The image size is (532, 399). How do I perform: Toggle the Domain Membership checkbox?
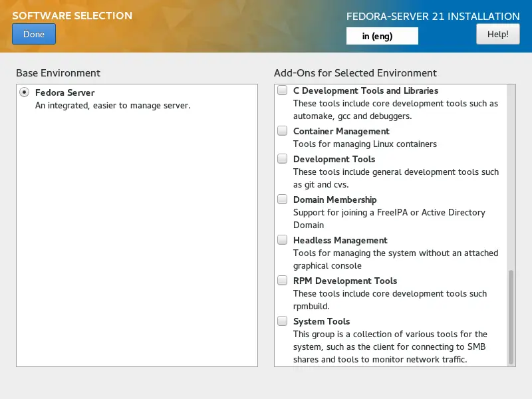coord(283,199)
